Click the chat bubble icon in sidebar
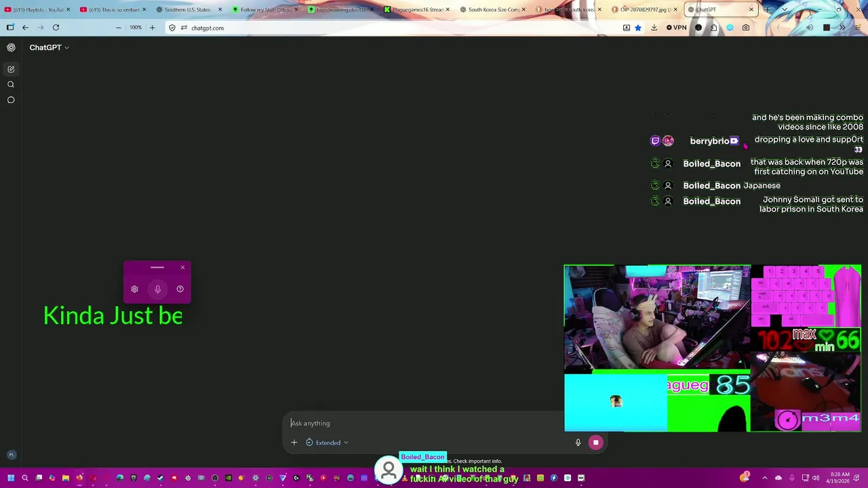This screenshot has height=488, width=868. coord(11,100)
